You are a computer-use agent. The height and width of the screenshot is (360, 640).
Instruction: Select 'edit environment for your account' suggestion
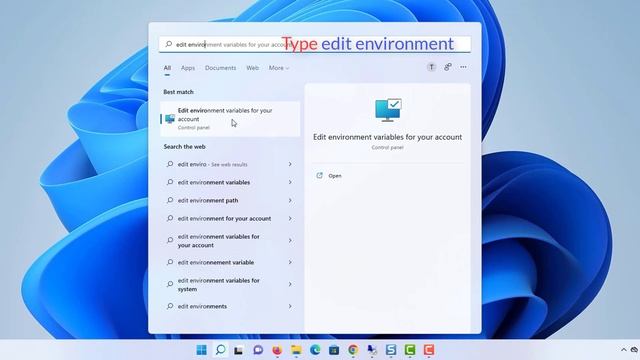[229, 219]
